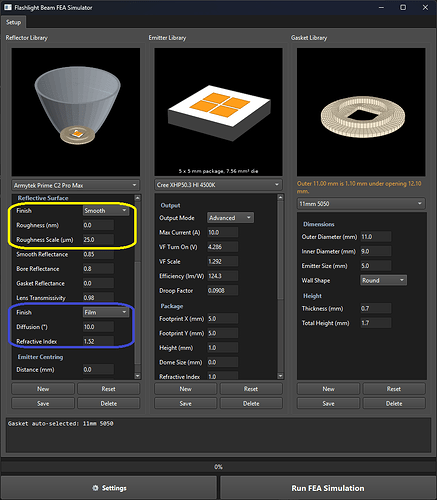
Task: Click the progress bar showing 0%
Action: pos(218,467)
